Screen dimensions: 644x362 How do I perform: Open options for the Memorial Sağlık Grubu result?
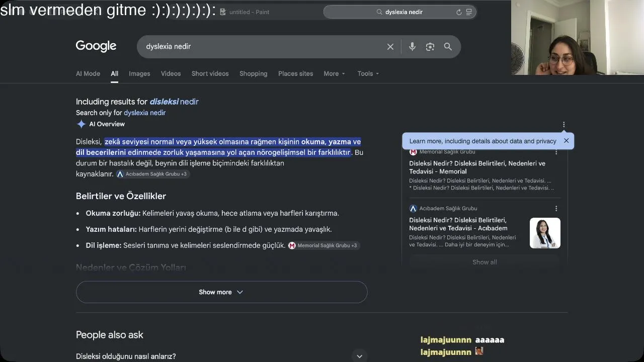tap(556, 152)
